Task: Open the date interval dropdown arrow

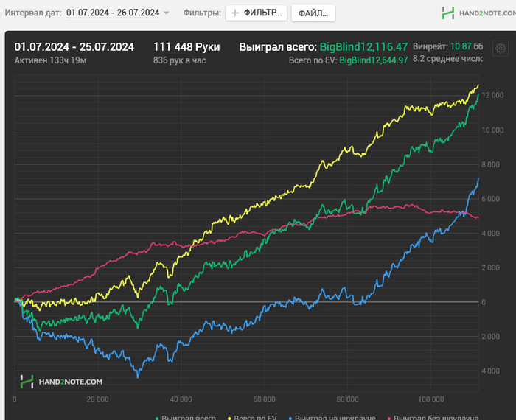Action: (166, 13)
